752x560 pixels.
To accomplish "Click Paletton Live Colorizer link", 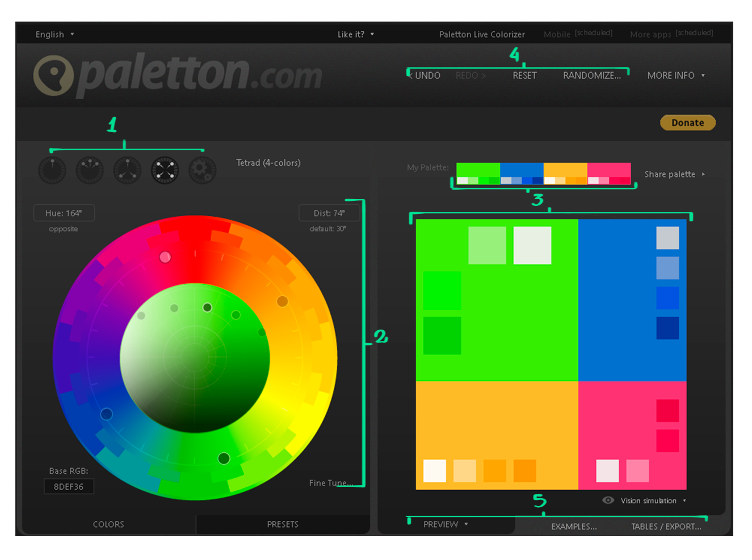I will [x=482, y=35].
